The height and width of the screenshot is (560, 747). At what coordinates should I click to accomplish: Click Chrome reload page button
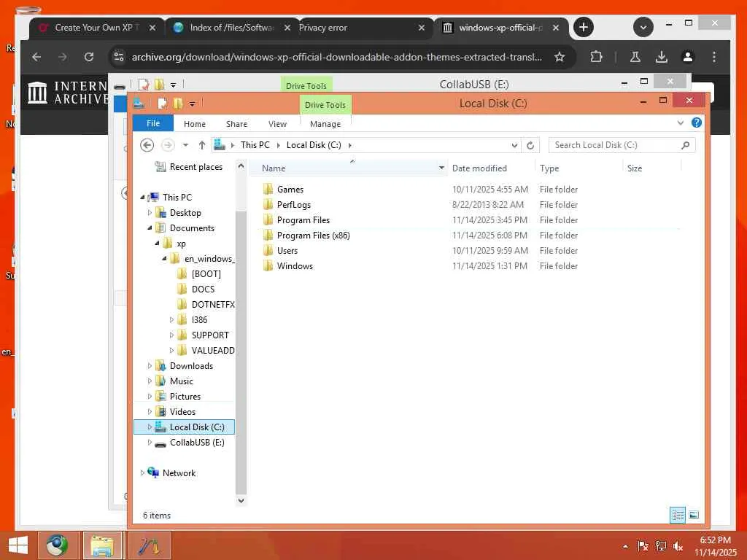[88, 57]
